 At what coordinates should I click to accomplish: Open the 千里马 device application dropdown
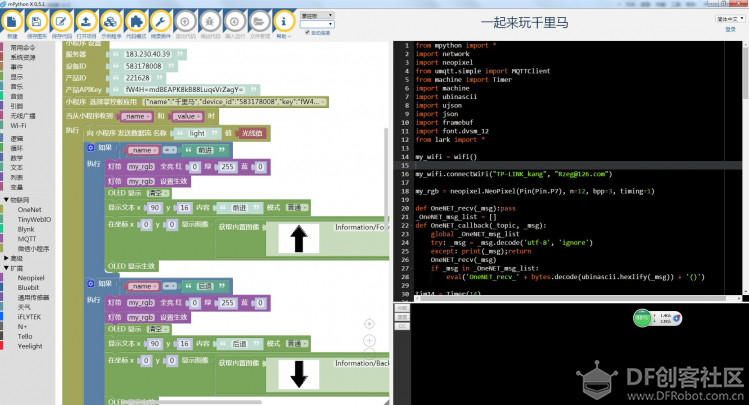click(235, 102)
